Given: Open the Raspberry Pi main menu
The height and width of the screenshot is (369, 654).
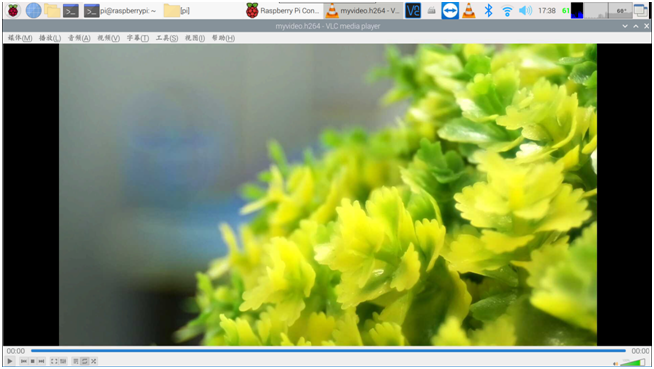Looking at the screenshot, I should tap(13, 10).
